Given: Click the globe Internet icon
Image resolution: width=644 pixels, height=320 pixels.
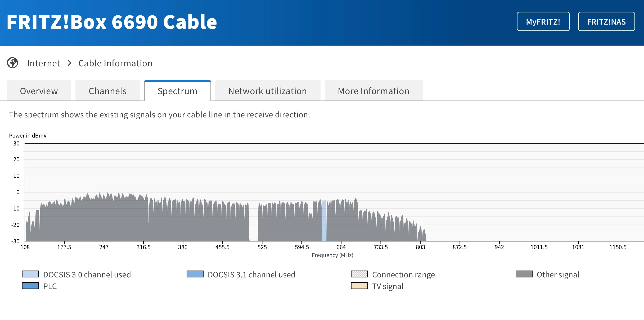Looking at the screenshot, I should point(12,63).
